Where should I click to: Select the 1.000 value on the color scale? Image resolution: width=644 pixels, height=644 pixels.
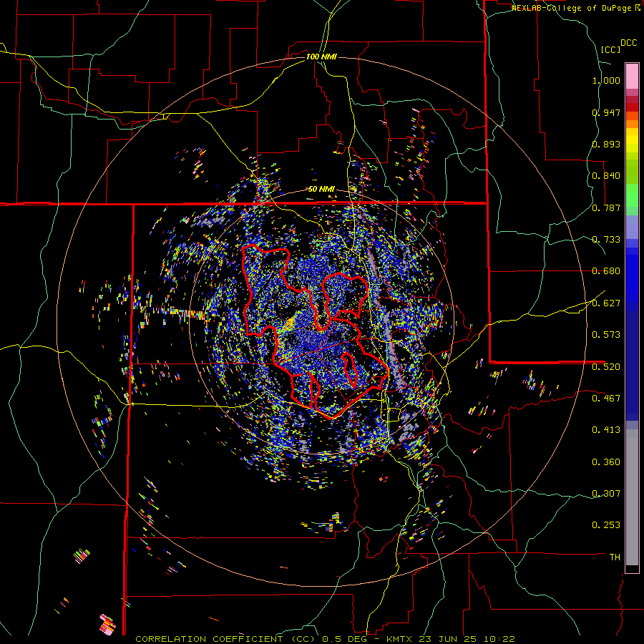point(606,80)
